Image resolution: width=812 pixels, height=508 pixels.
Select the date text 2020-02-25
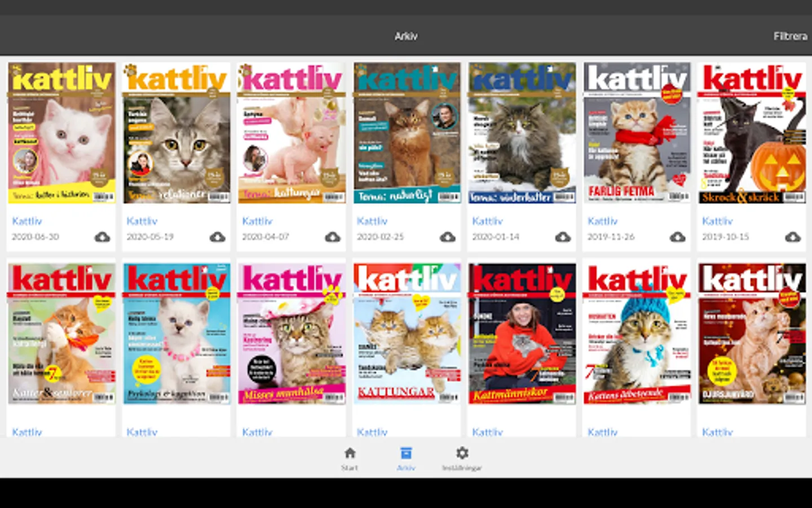coord(381,237)
